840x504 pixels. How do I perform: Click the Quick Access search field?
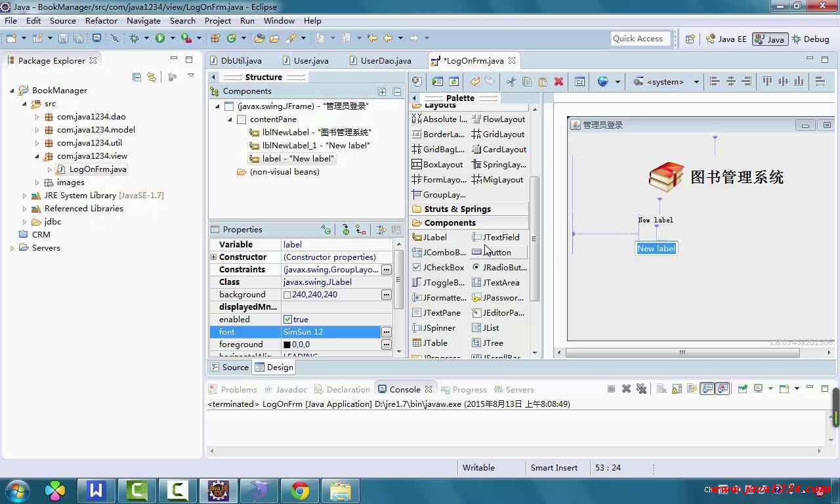click(x=640, y=39)
